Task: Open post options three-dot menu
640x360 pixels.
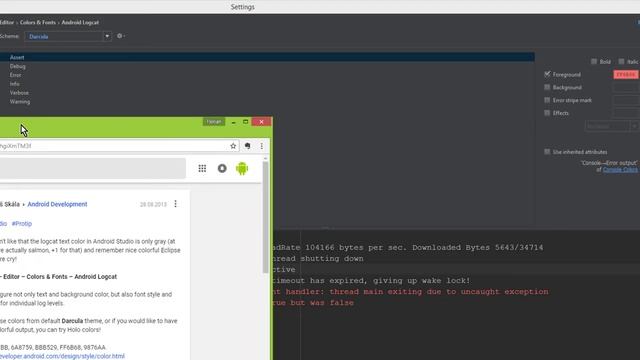Action: coord(176,204)
